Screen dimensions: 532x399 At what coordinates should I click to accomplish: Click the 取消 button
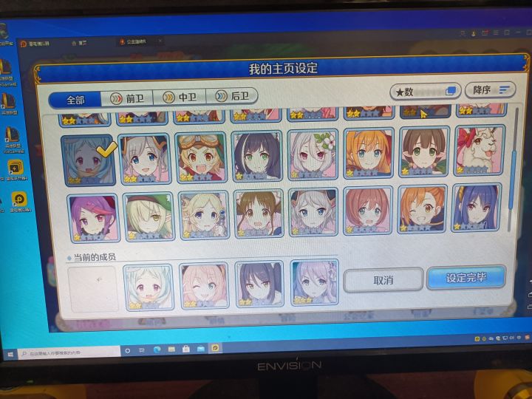click(383, 280)
